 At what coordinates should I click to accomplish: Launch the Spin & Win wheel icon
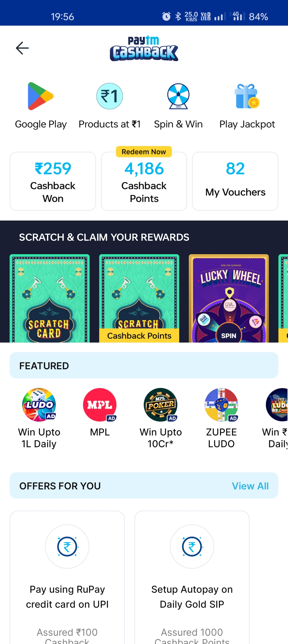(x=178, y=96)
